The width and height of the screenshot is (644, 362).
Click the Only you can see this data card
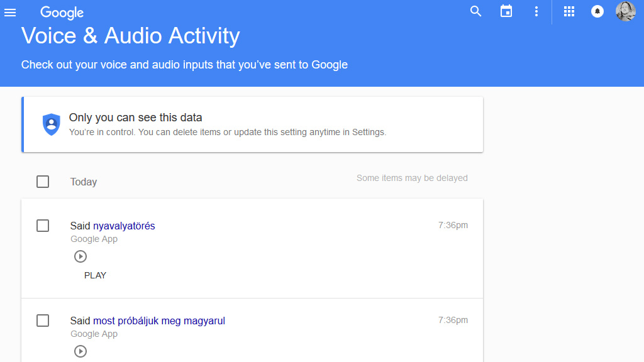tap(252, 124)
